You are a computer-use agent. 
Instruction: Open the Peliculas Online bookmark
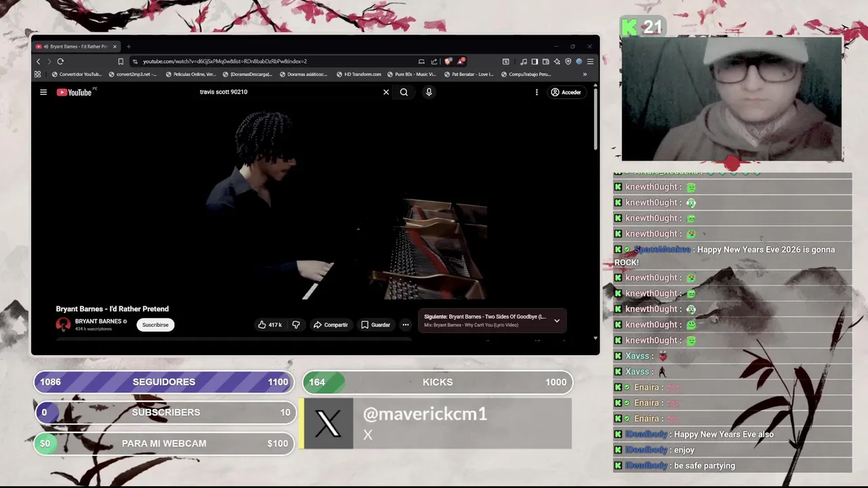[x=191, y=75]
